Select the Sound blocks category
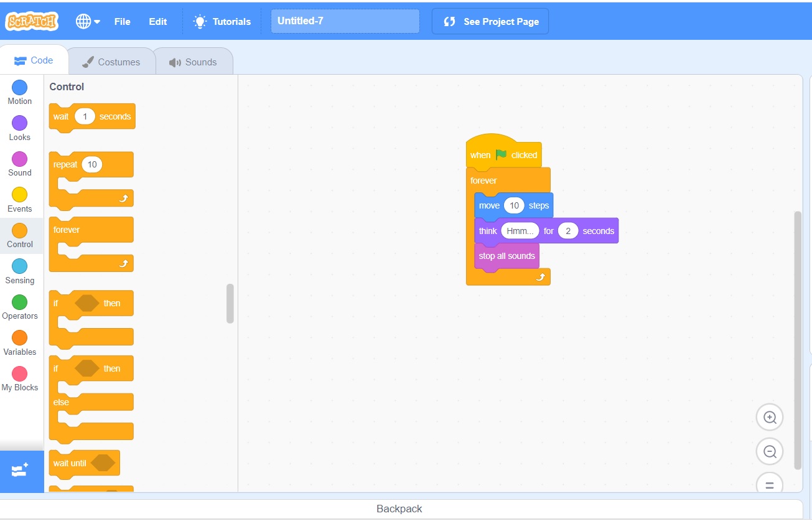The image size is (812, 521). [20, 164]
